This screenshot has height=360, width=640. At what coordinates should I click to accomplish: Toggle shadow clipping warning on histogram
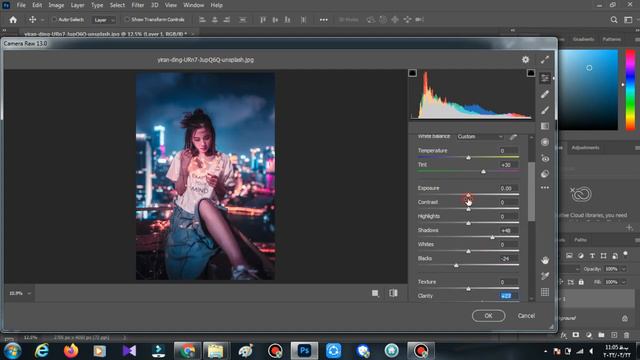pyautogui.click(x=412, y=73)
